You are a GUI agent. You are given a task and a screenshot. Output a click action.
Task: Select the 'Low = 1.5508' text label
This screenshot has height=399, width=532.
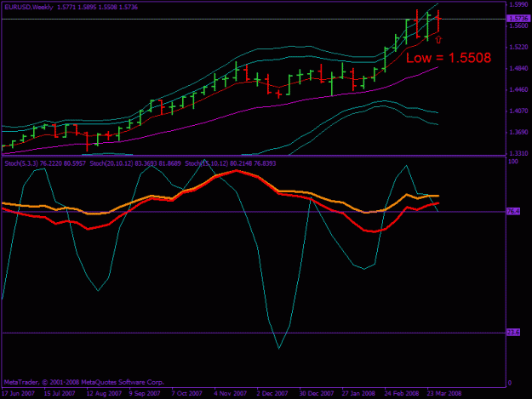[449, 58]
